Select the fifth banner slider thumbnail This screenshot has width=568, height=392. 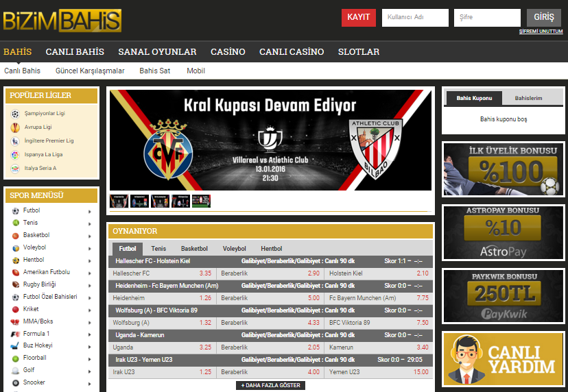(x=202, y=201)
